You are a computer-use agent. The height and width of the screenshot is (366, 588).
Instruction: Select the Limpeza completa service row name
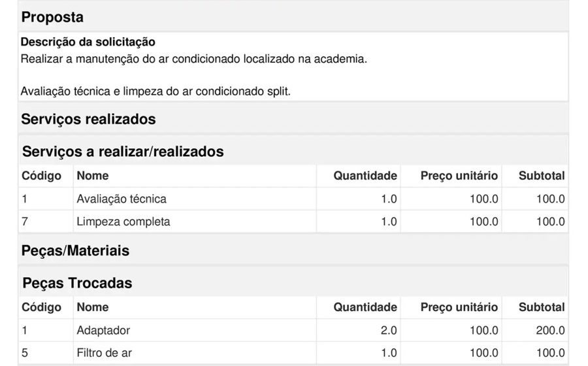[123, 222]
